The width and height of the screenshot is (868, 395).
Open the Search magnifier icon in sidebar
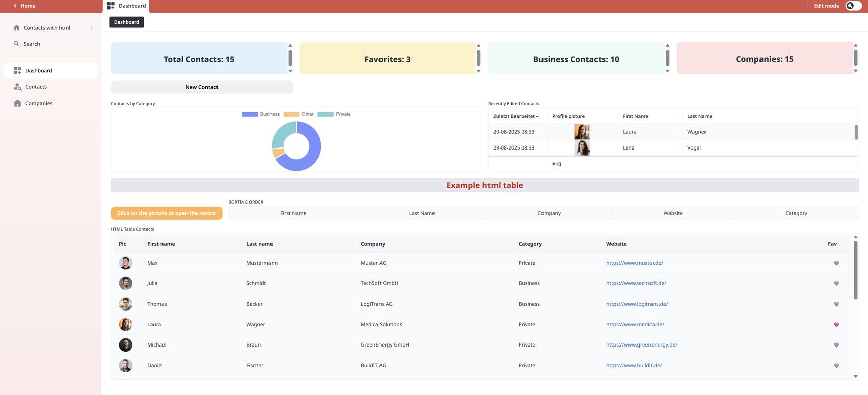coord(17,44)
